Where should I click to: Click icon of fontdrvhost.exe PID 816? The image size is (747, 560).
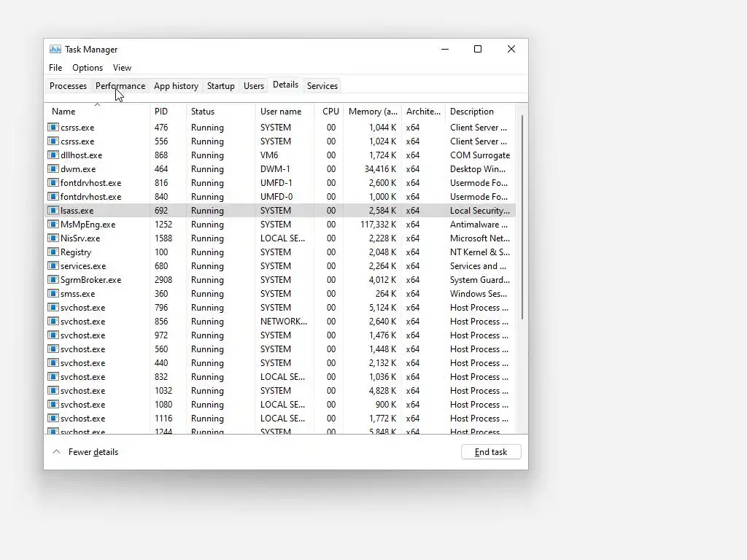[53, 182]
